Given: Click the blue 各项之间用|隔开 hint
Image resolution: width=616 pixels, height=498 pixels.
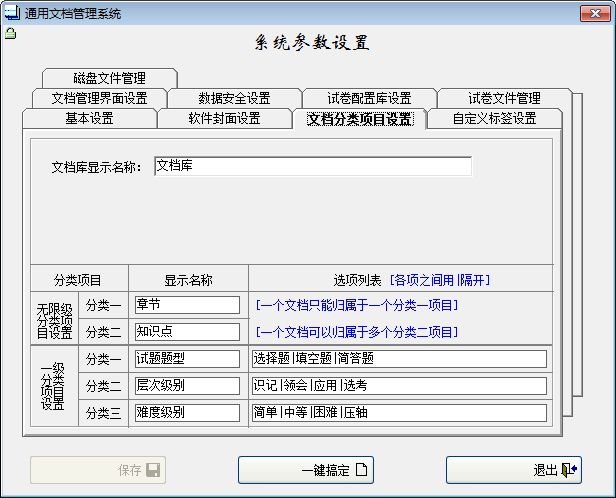Looking at the screenshot, I should [440, 280].
